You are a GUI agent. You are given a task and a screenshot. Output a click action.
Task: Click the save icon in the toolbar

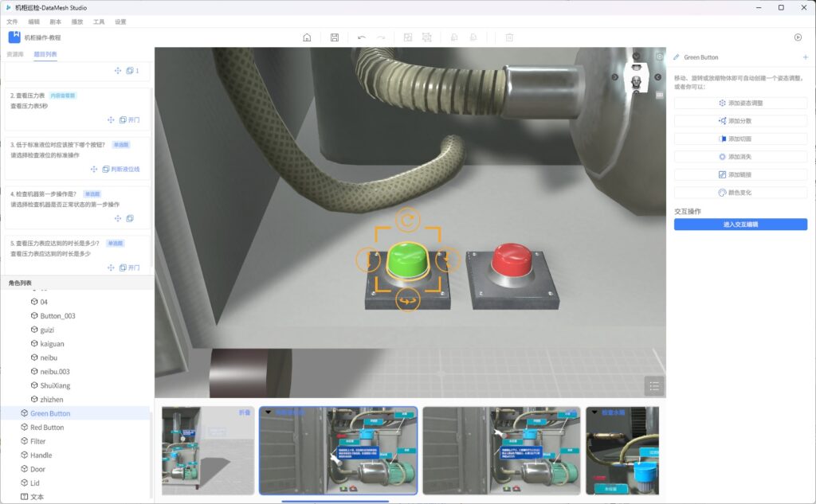pyautogui.click(x=335, y=37)
